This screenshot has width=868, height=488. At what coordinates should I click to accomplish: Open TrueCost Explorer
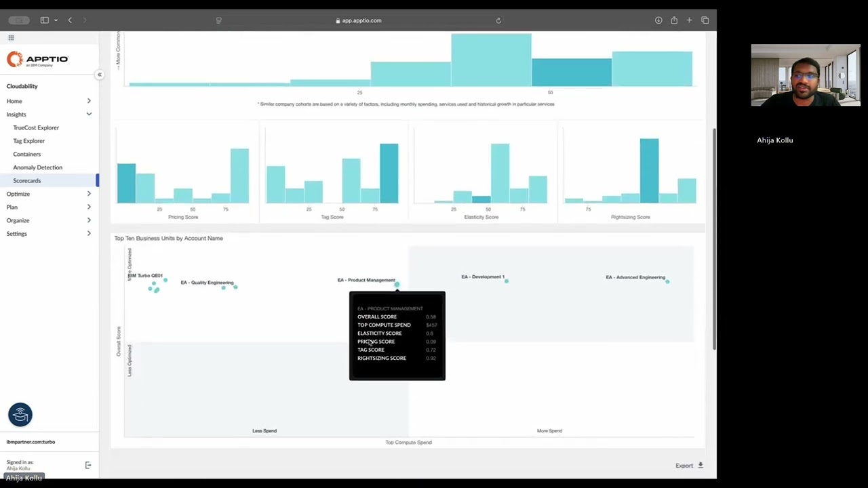36,127
